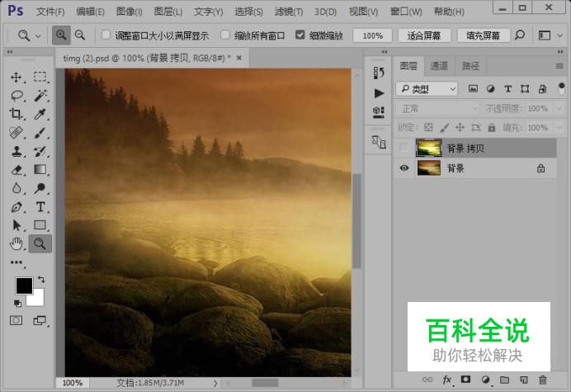Click the 适合屏幕 button
The width and height of the screenshot is (571, 392).
pos(424,35)
